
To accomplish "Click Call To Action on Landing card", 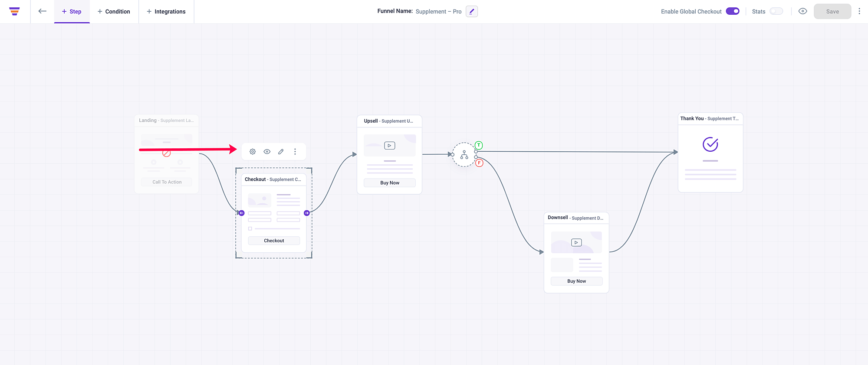I will pos(167,182).
